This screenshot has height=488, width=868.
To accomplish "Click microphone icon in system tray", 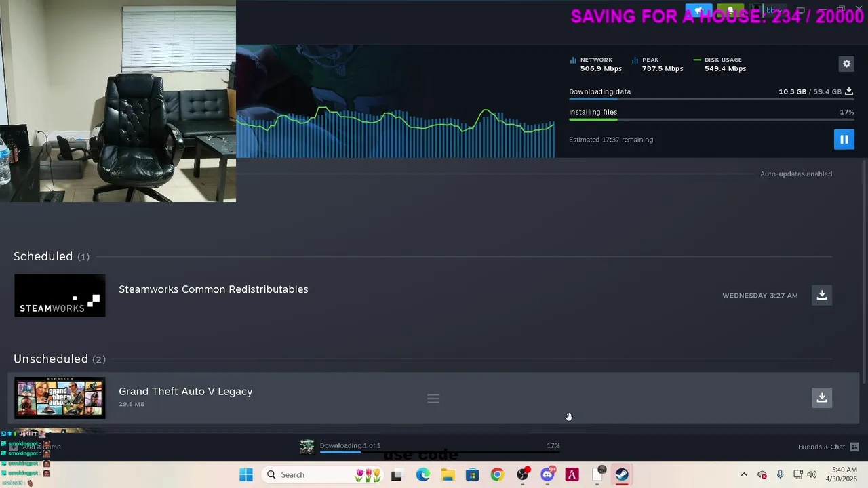I will click(x=780, y=474).
